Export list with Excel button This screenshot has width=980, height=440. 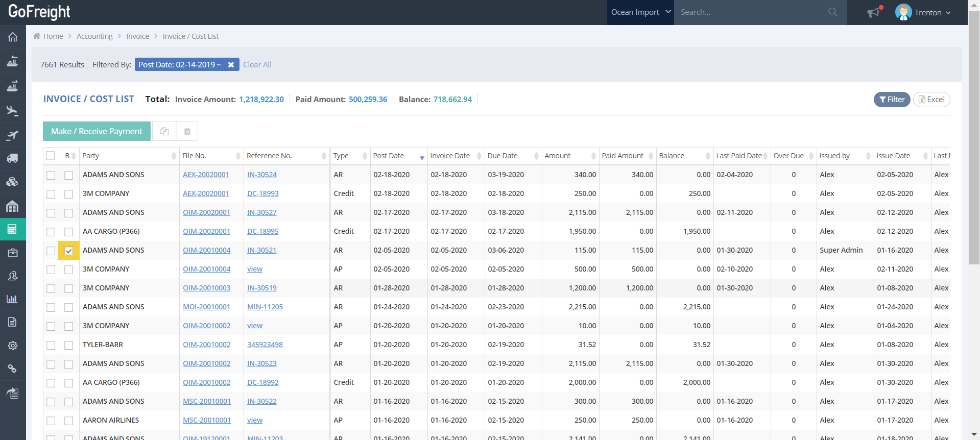[x=931, y=100]
